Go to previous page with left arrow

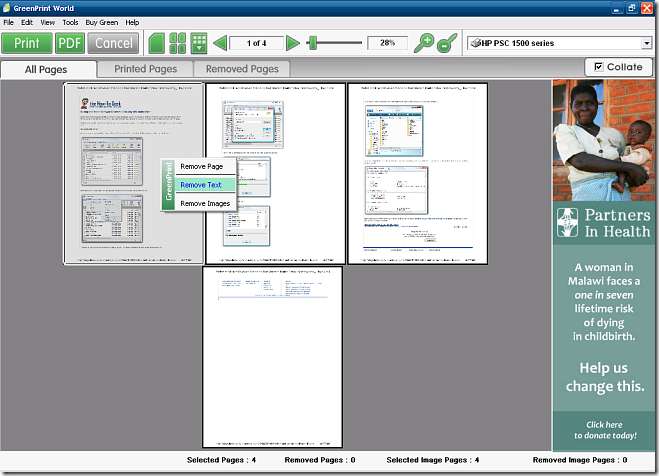pyautogui.click(x=220, y=43)
